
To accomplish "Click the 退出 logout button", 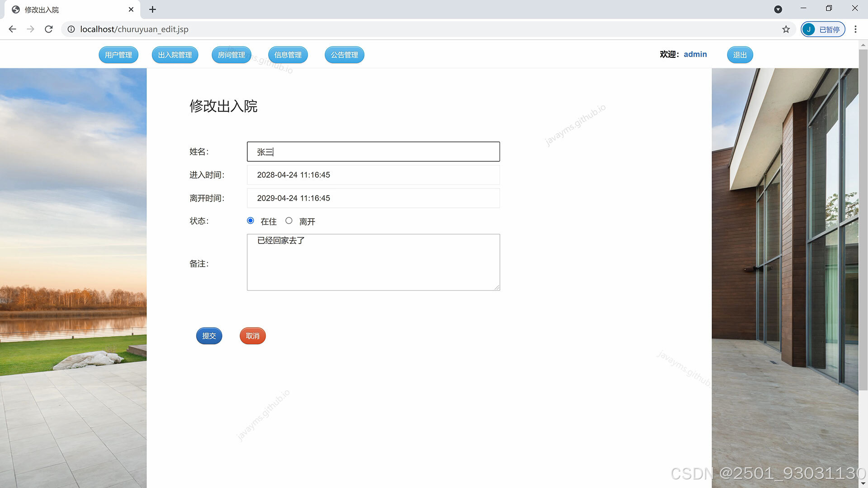I will pyautogui.click(x=740, y=55).
